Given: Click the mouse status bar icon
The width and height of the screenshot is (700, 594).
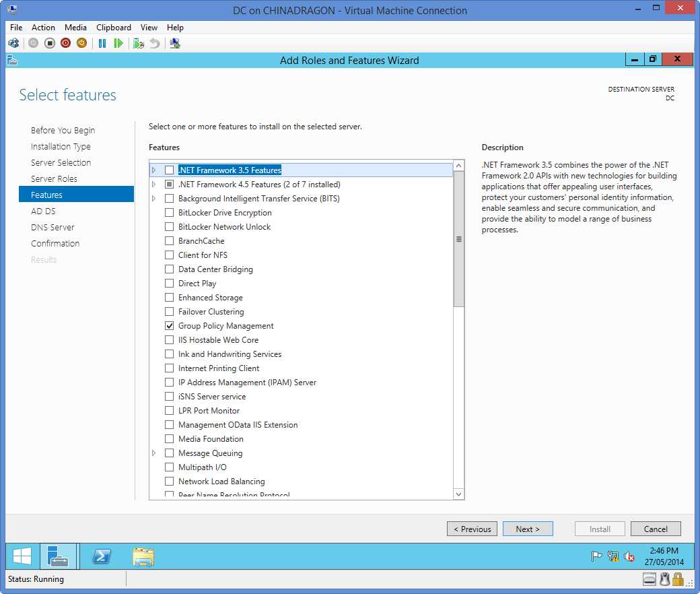Looking at the screenshot, I should point(665,579).
